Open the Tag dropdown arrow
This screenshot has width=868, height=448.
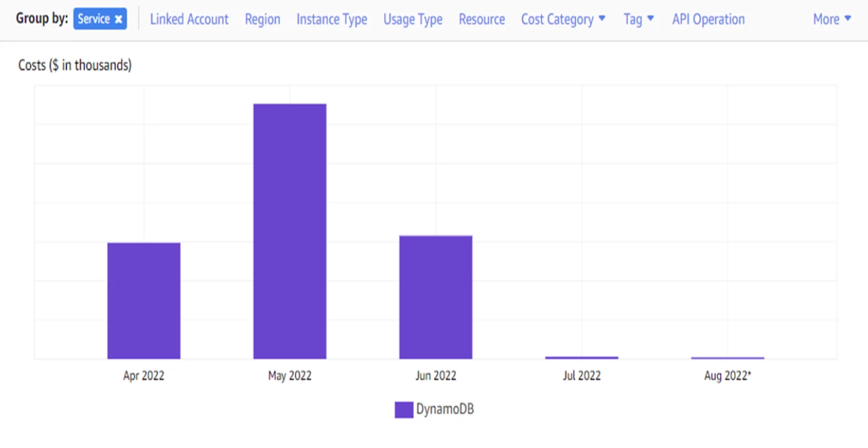[650, 19]
